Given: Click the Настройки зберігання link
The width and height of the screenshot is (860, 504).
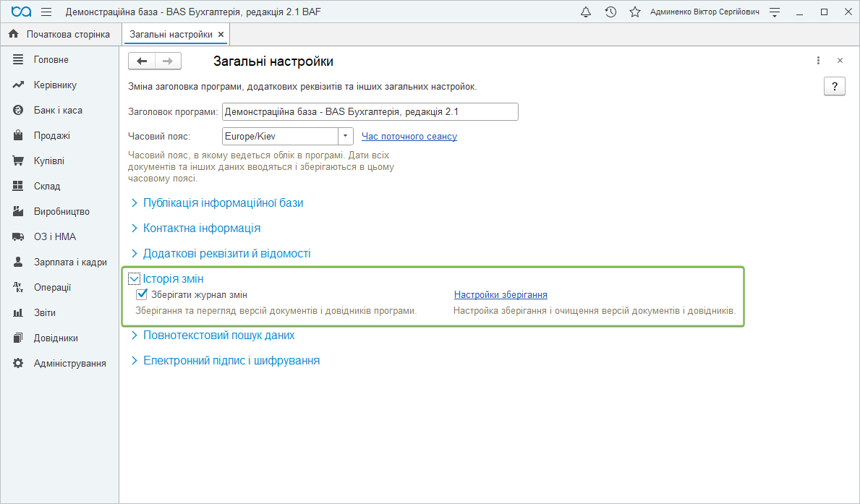Looking at the screenshot, I should tap(501, 294).
